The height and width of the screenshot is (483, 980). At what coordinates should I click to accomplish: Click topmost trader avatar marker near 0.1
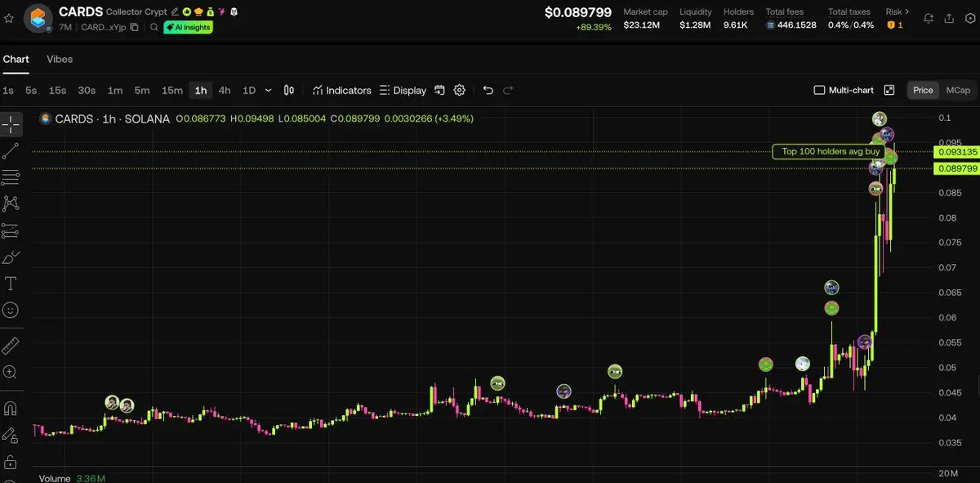point(879,119)
